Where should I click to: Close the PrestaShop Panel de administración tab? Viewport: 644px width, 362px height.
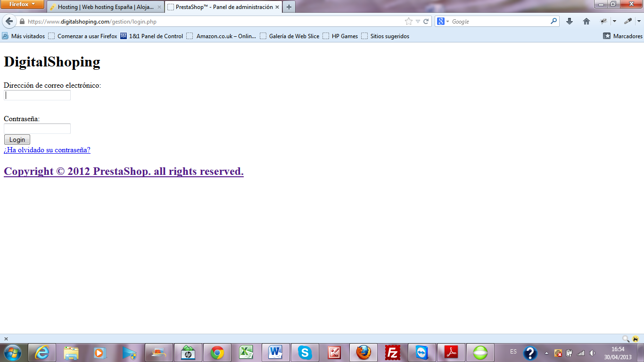[277, 8]
